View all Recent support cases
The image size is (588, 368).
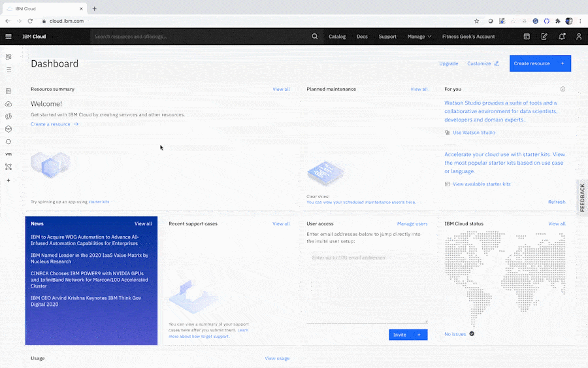coord(281,224)
